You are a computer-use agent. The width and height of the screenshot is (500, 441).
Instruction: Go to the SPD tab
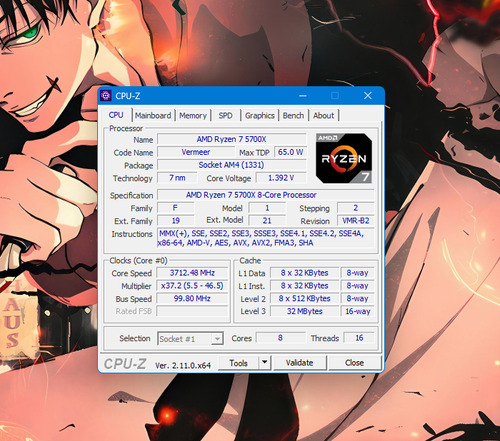point(225,116)
